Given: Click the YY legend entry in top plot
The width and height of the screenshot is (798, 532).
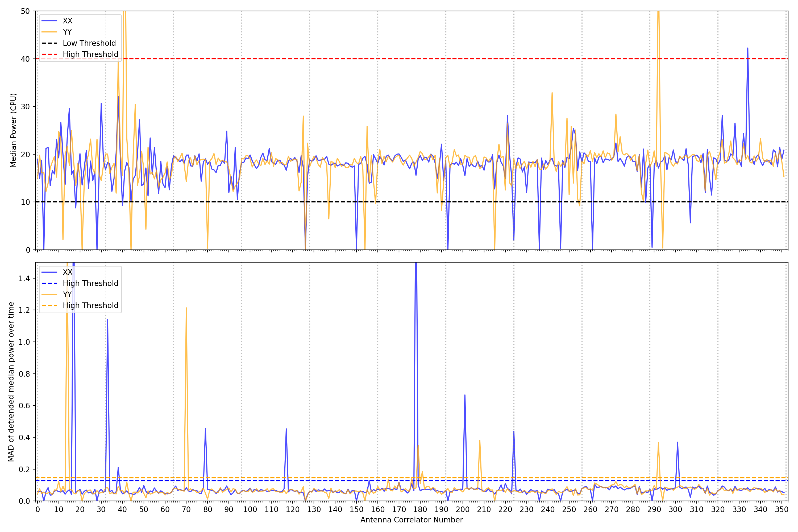Looking at the screenshot, I should 67,32.
